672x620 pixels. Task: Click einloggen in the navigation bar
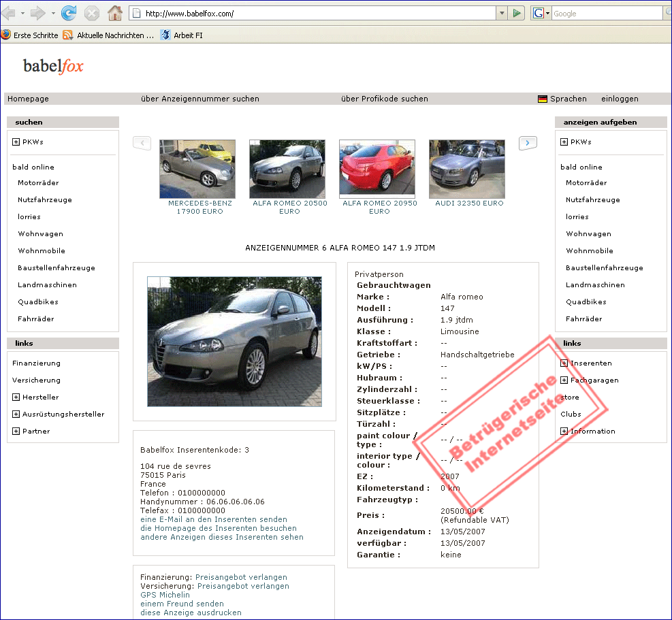coord(620,99)
